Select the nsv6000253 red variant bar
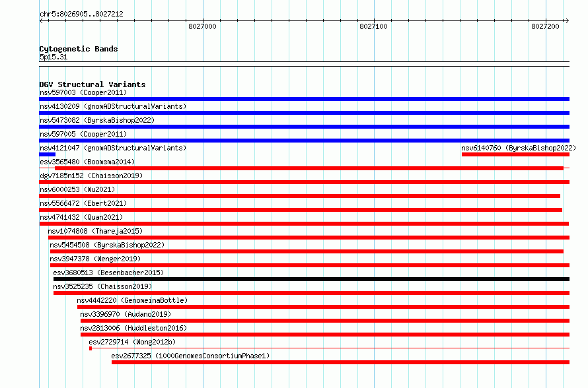 [300, 196]
